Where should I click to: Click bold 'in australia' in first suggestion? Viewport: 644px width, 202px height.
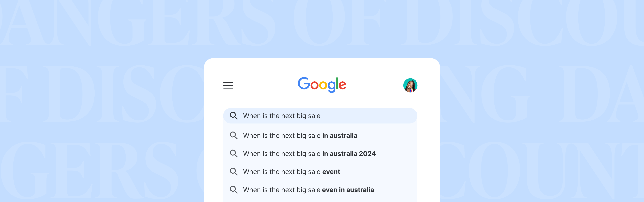(x=340, y=136)
